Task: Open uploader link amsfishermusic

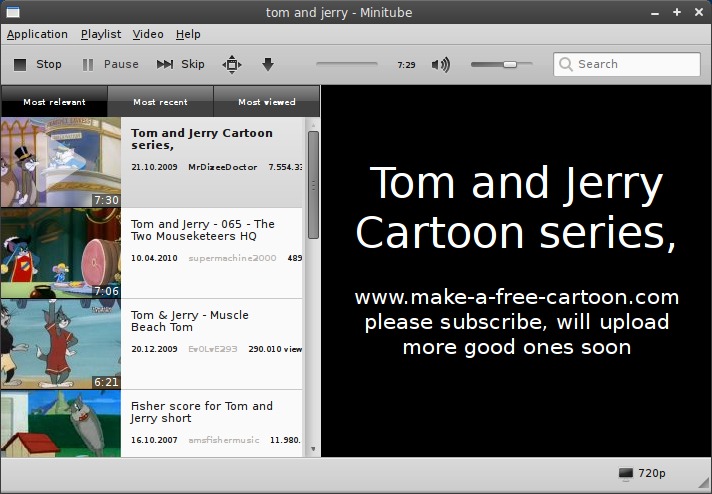Action: point(223,440)
